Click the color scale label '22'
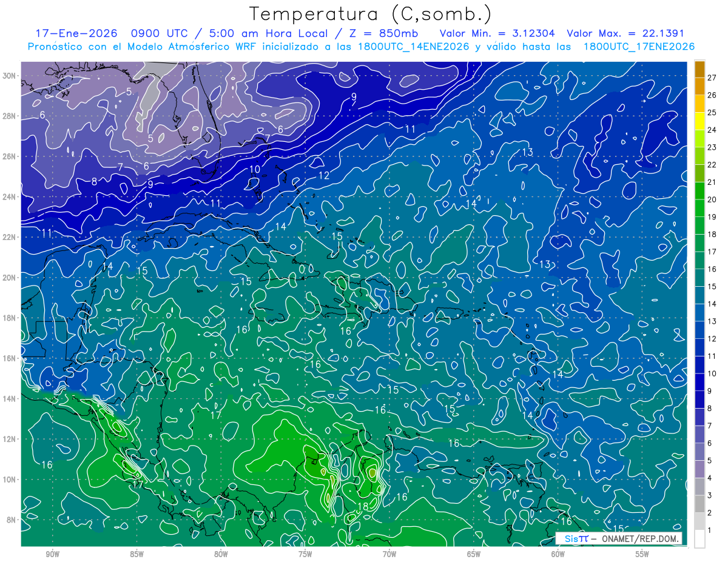 coord(712,165)
